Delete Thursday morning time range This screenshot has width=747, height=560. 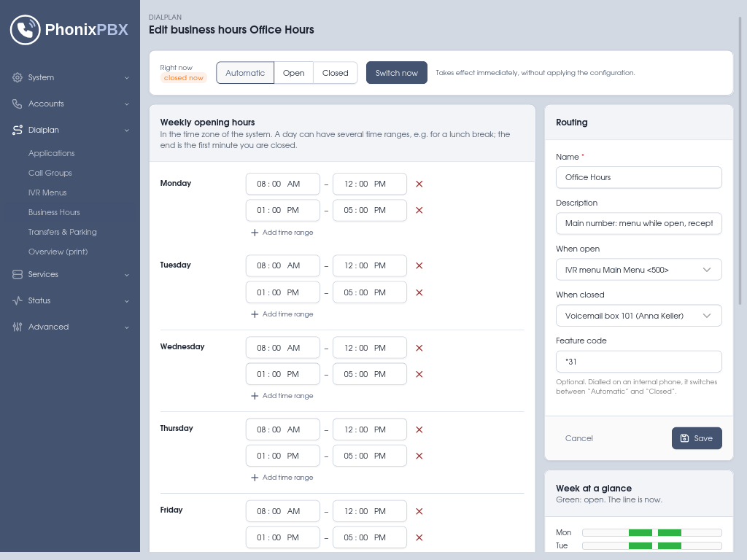pyautogui.click(x=419, y=429)
